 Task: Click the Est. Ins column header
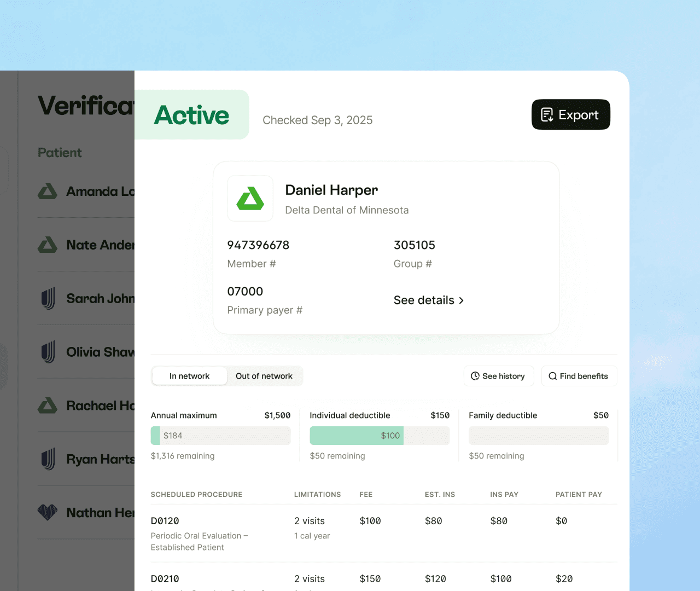click(x=440, y=495)
